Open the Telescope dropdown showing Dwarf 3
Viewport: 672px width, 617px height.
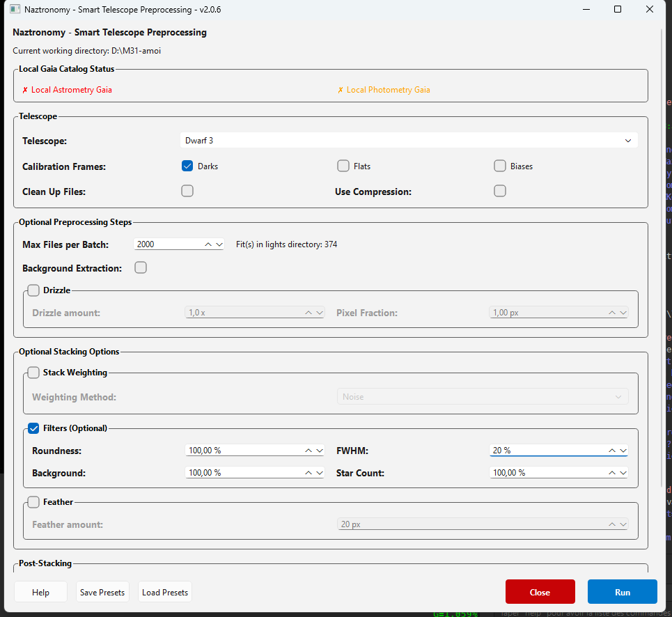tap(409, 141)
